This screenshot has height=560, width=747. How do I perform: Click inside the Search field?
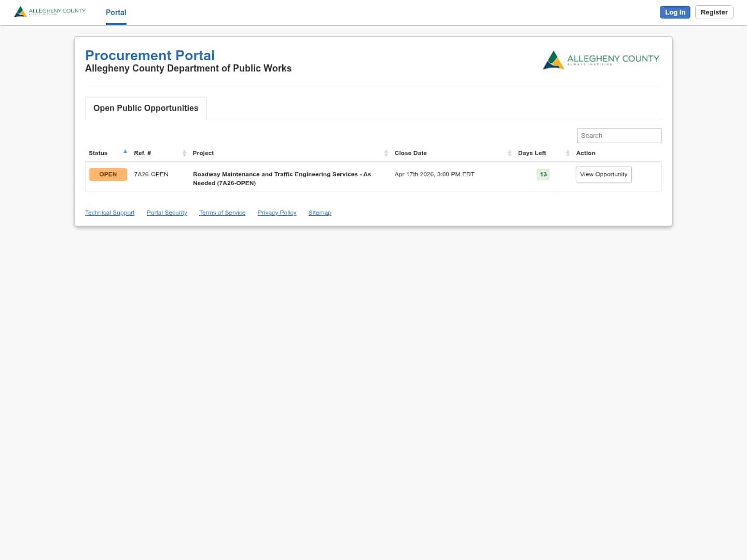tap(619, 135)
